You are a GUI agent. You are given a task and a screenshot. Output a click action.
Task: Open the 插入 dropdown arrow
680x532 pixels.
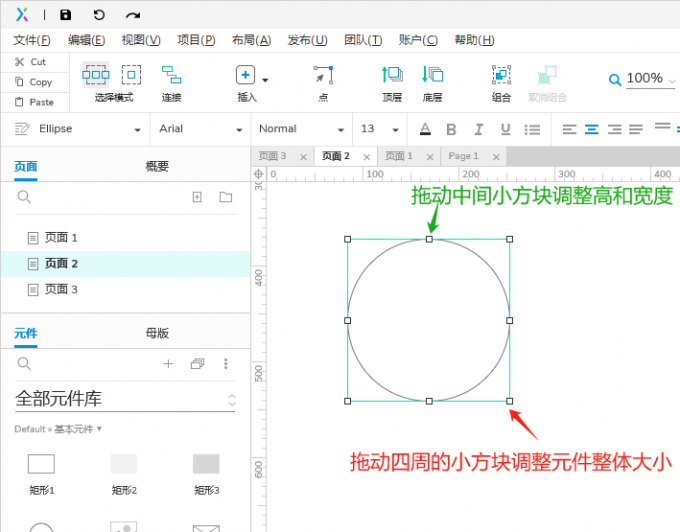pyautogui.click(x=265, y=80)
